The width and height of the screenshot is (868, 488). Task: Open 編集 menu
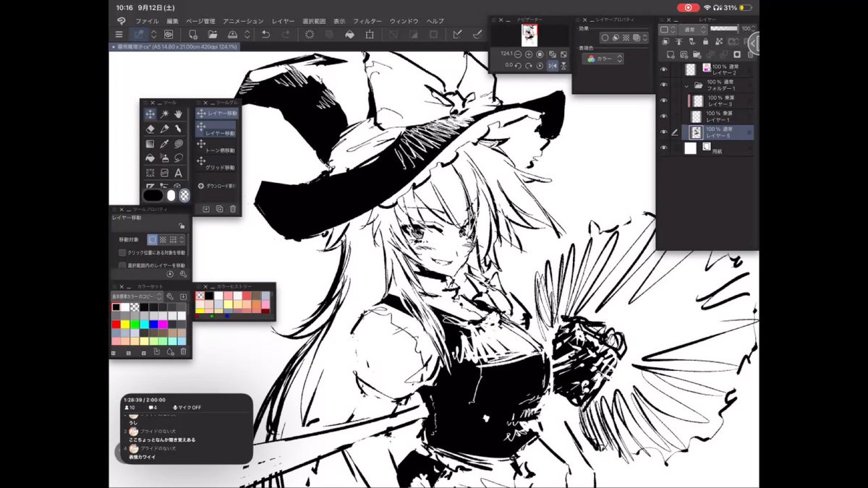tap(172, 21)
